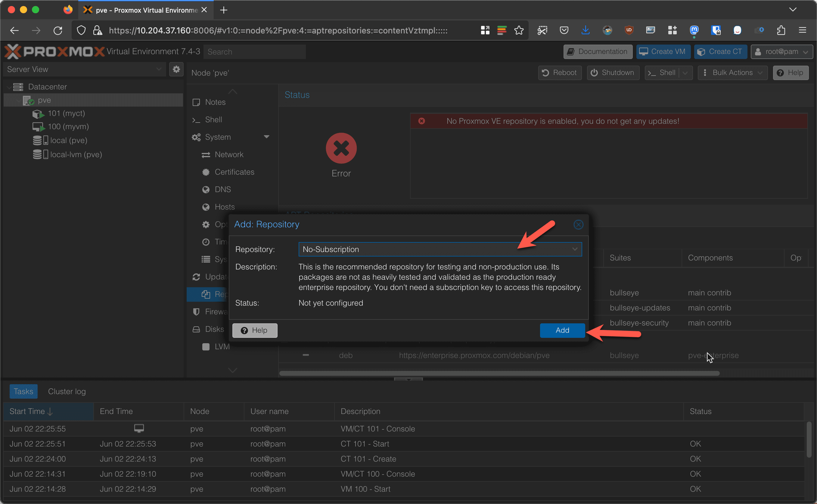The height and width of the screenshot is (504, 817).
Task: Click the browser back arrow
Action: 14,30
